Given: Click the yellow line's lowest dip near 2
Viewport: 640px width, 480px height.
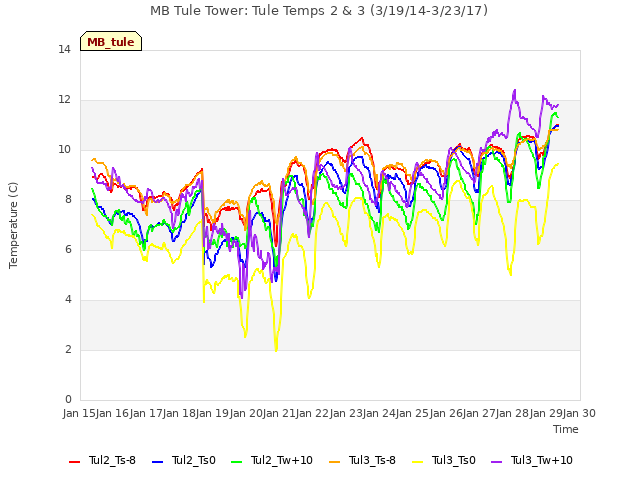Looking at the screenshot, I should (276, 350).
